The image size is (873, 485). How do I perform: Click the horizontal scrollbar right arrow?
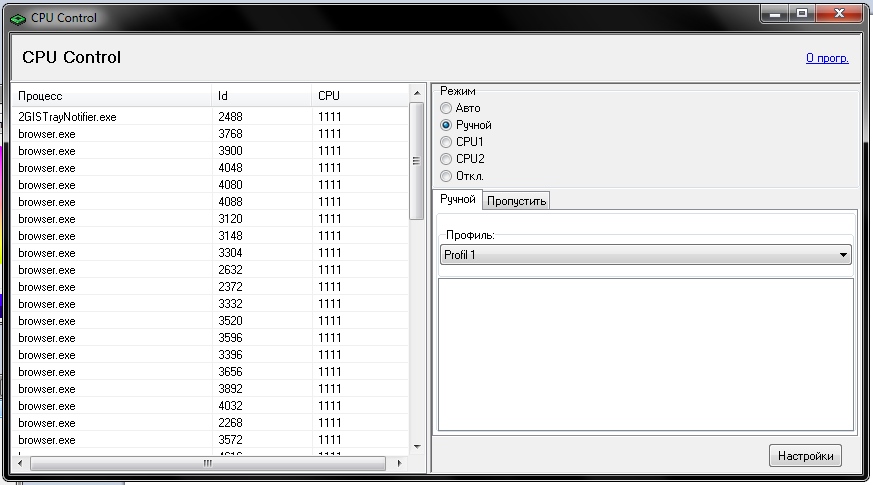399,464
